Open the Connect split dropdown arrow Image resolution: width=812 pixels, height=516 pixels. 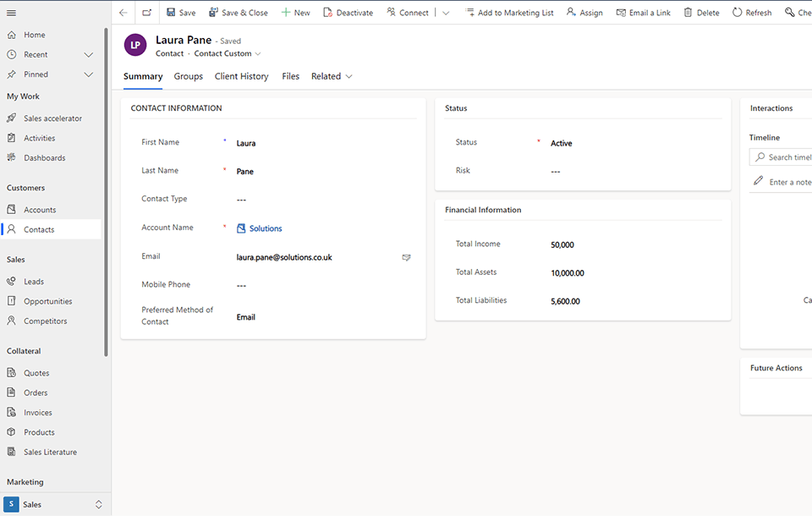click(x=446, y=13)
